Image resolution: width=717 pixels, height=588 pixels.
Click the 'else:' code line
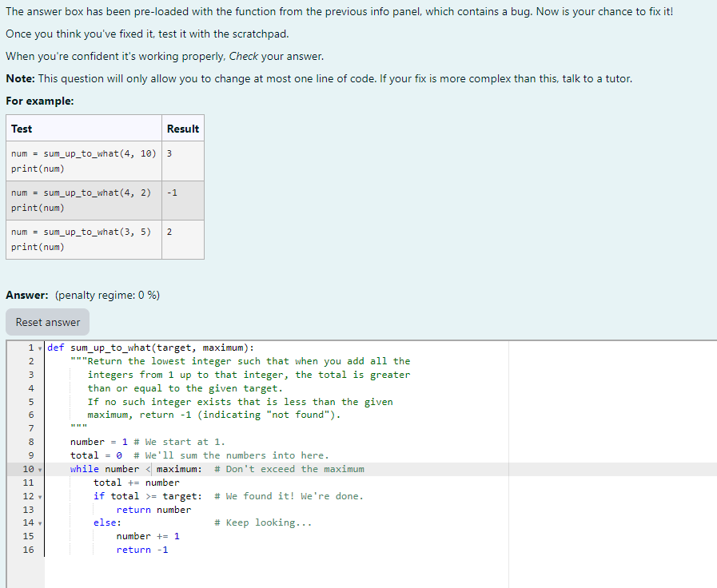tap(107, 522)
